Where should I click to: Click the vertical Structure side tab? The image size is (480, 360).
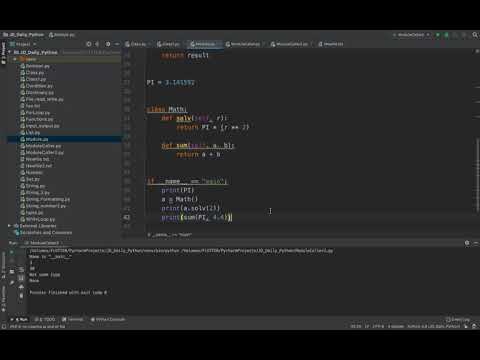3,265
